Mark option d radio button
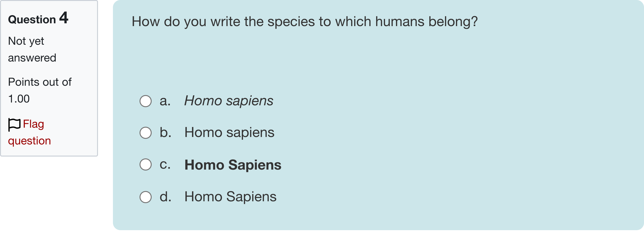Viewport: 644px width, 246px height. [146, 197]
